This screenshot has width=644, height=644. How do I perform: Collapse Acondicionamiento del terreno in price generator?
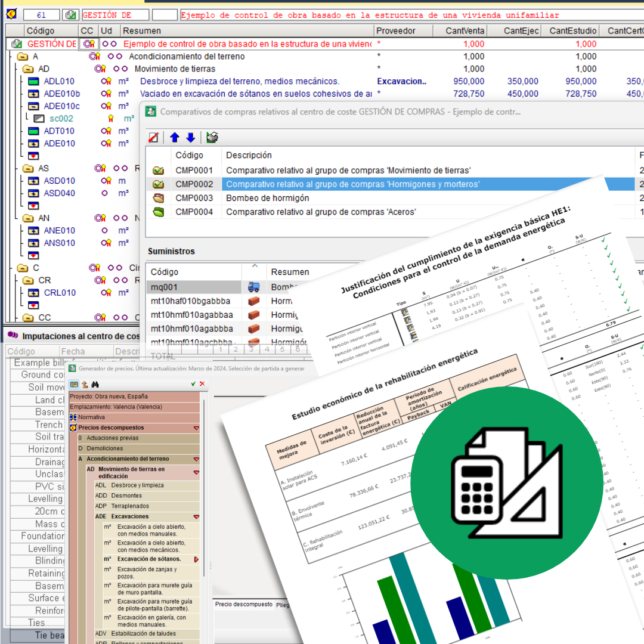196,459
